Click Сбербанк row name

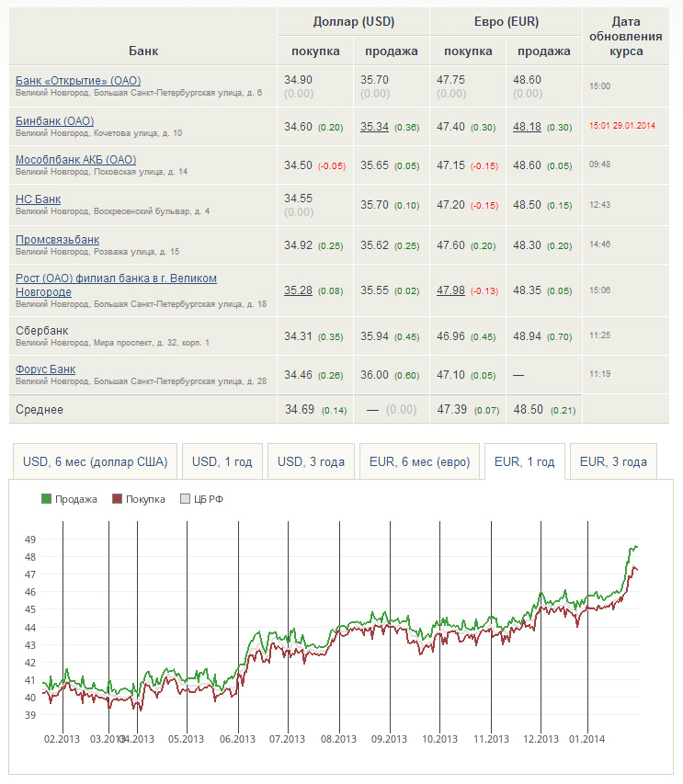pyautogui.click(x=42, y=331)
